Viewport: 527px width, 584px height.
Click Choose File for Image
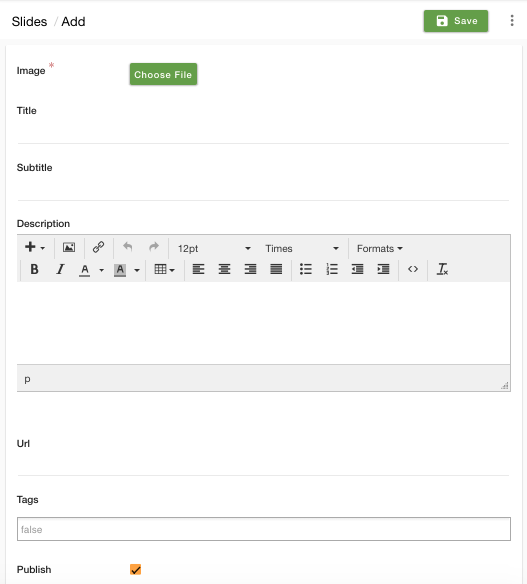163,74
